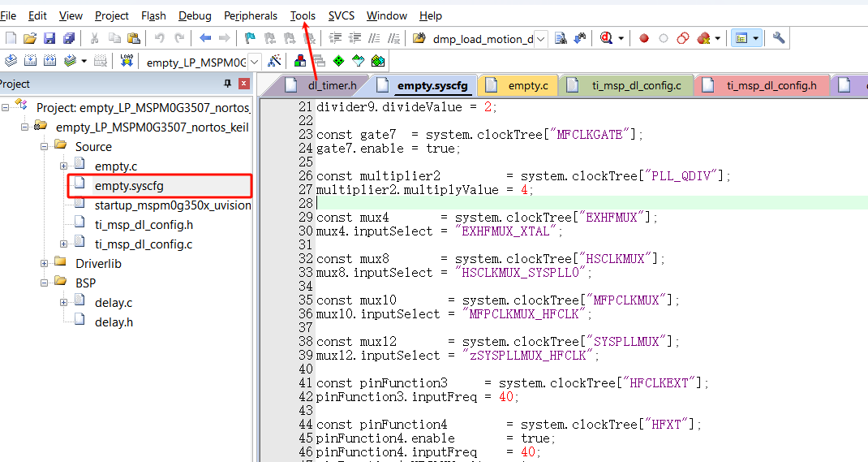This screenshot has width=868, height=462.
Task: Open the Pack Installer icon
Action: (x=378, y=61)
